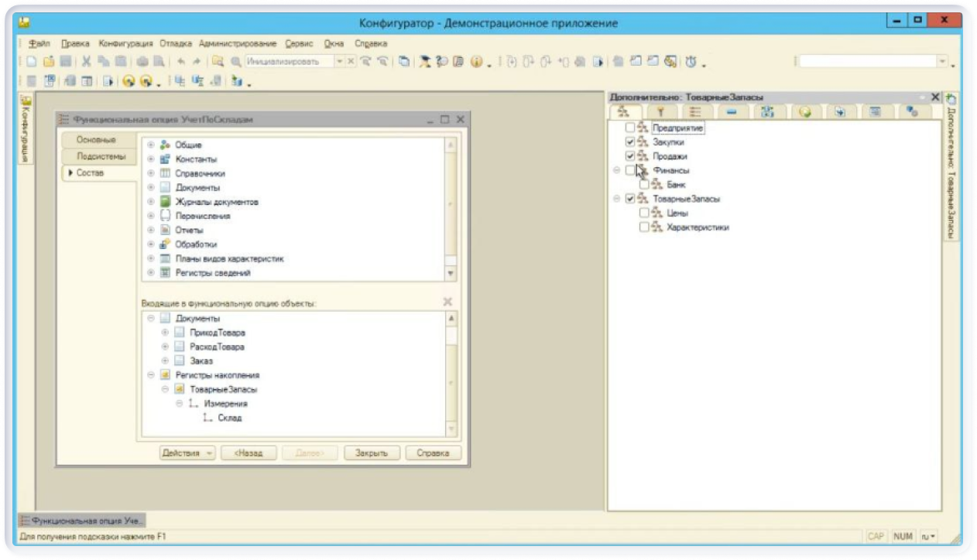Uncheck the Закупки subsystem checkbox
Screen dimensions: 977x560
630,142
